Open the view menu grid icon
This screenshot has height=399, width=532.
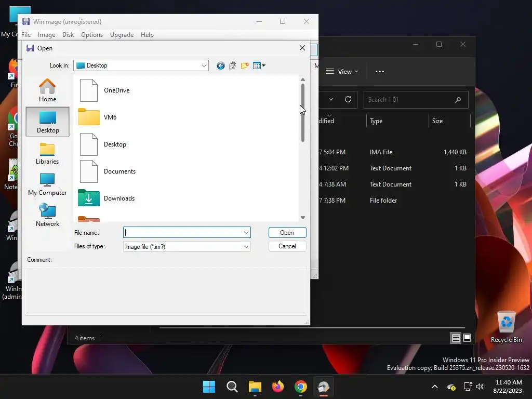point(259,65)
